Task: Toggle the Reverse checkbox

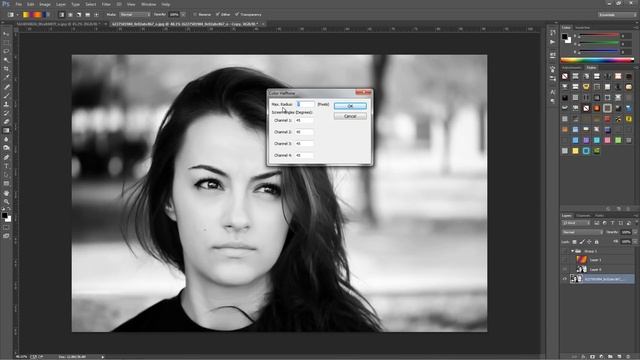Action: 195,15
